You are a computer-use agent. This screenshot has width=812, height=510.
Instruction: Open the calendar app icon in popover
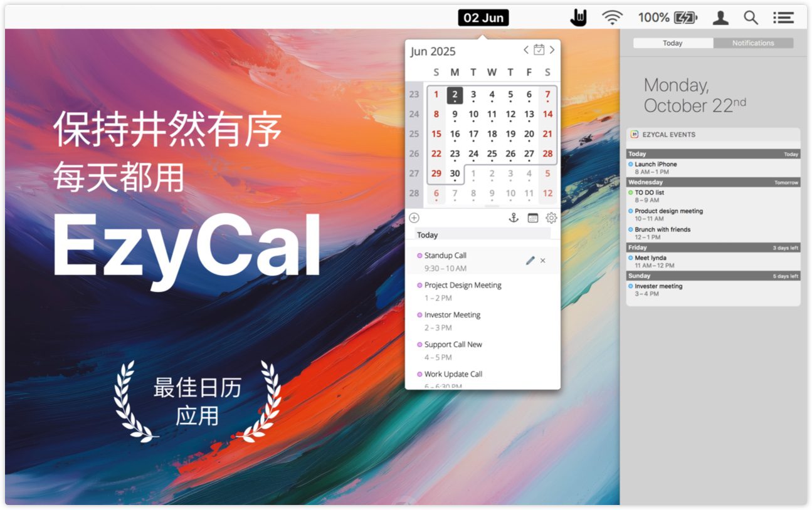[533, 218]
